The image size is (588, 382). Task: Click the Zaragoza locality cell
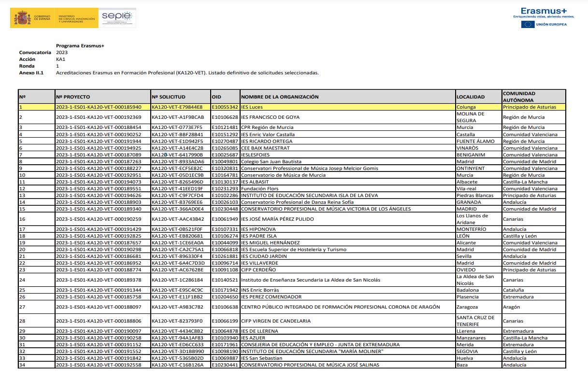(x=467, y=307)
